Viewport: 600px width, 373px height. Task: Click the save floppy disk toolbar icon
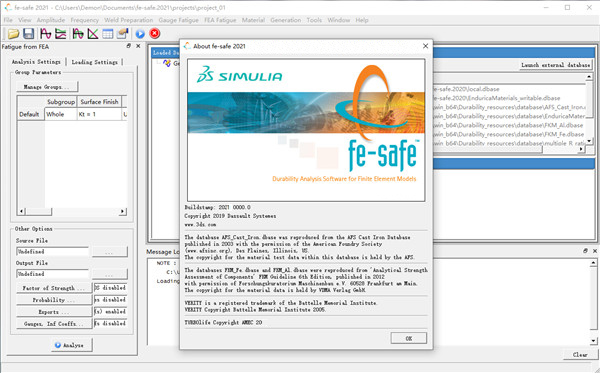click(29, 34)
